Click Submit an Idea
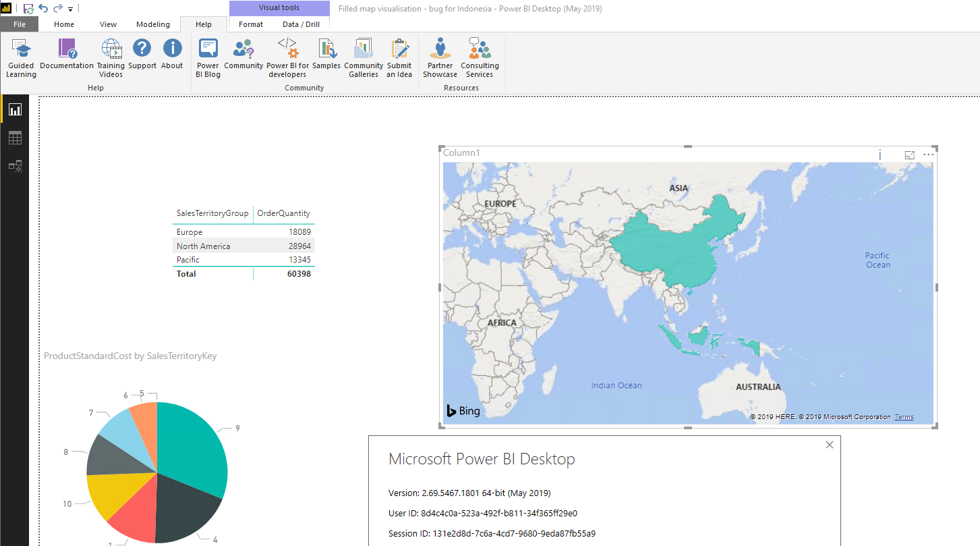Viewport: 980px width, 546px height. click(x=399, y=58)
